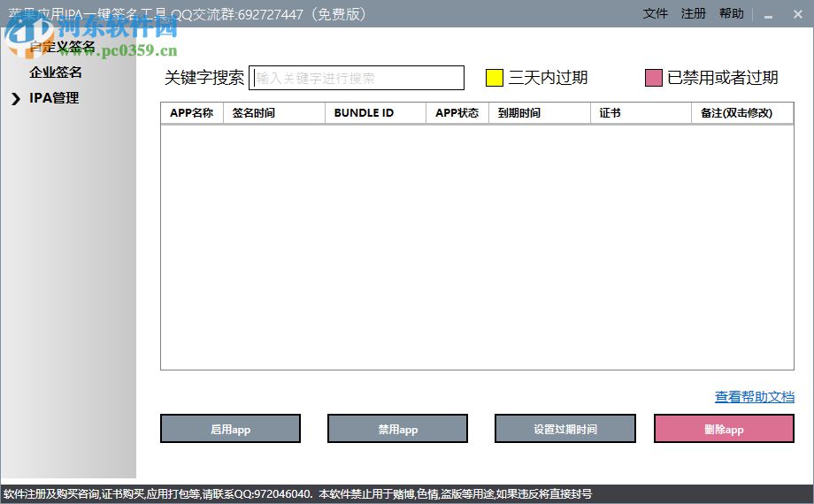Click the yellow 三天内过期 color swatch
814x504 pixels.
[x=495, y=78]
